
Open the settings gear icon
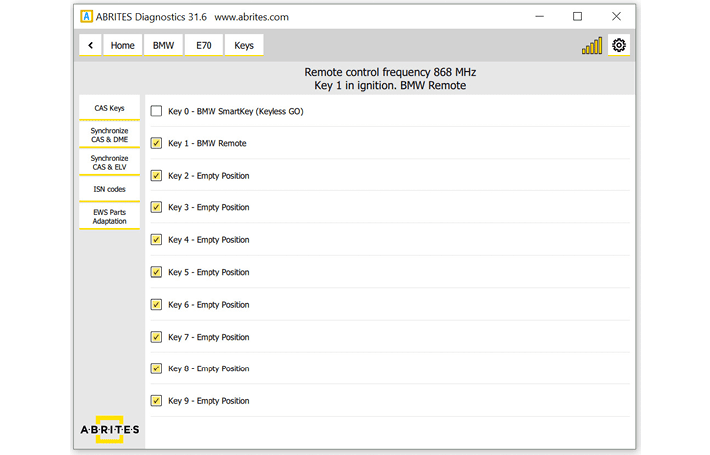click(x=619, y=45)
